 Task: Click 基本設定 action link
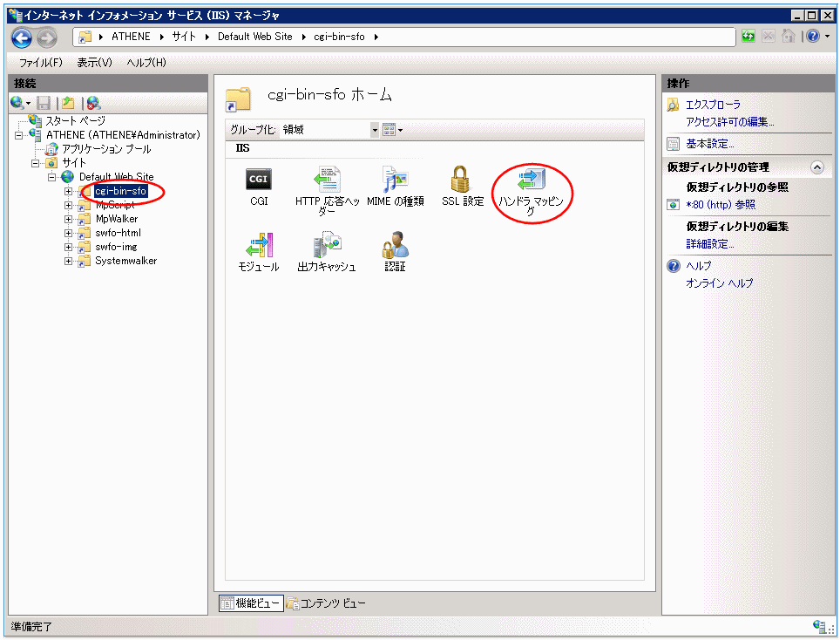[709, 144]
